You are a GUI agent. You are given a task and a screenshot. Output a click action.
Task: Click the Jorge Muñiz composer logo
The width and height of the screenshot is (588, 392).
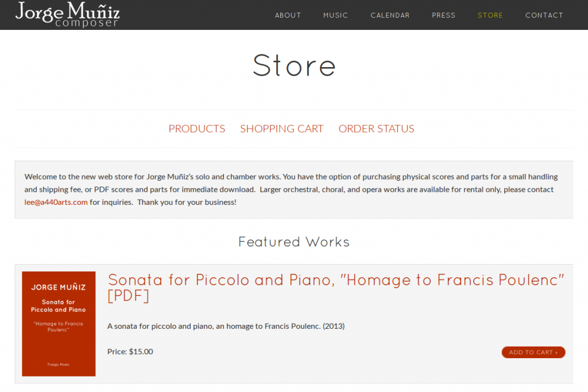pyautogui.click(x=68, y=14)
